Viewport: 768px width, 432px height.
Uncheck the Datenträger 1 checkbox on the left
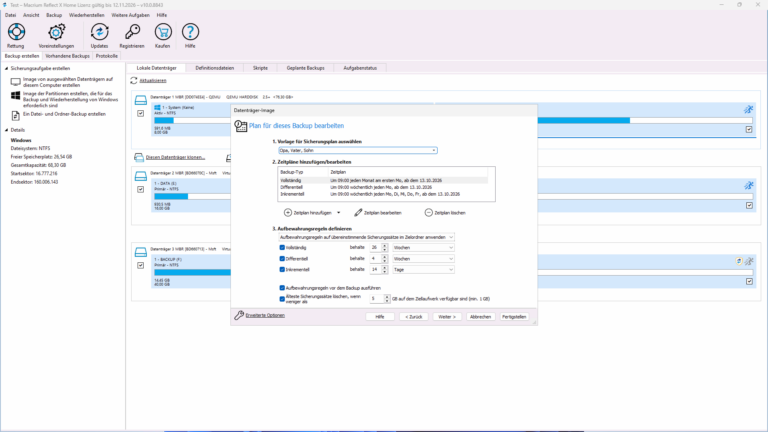click(x=141, y=113)
